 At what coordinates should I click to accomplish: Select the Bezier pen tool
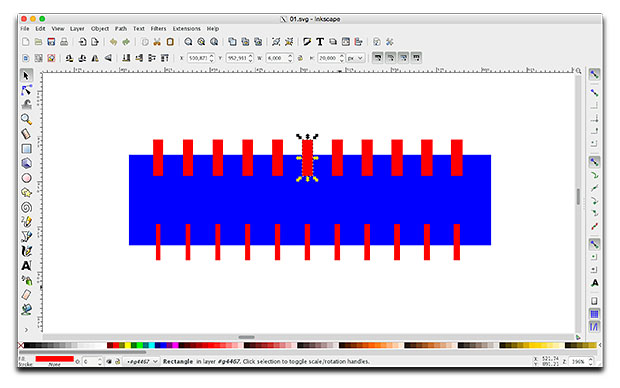pyautogui.click(x=26, y=237)
